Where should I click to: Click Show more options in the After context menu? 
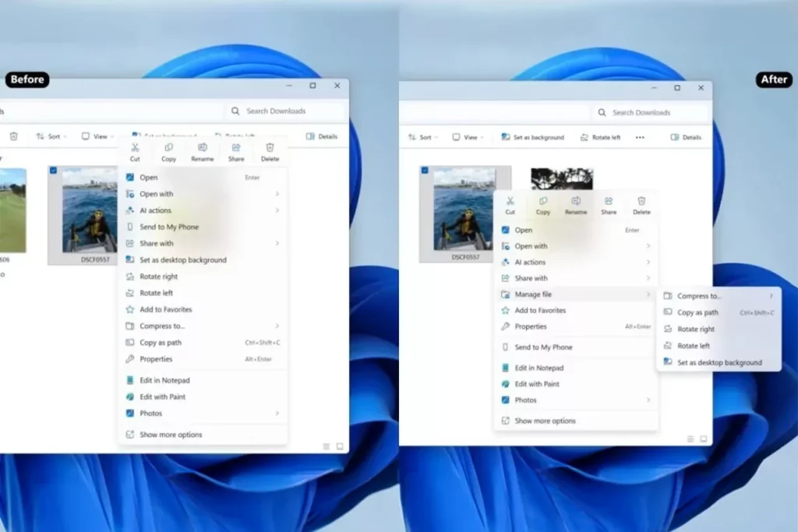[545, 421]
